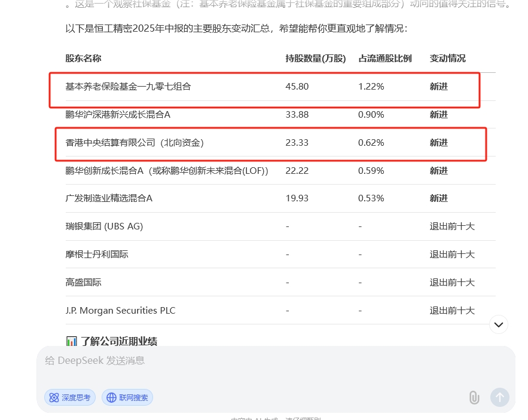Click 退出前十大 in 高盛国际 row
Screen dimensions: 528x420
452,282
